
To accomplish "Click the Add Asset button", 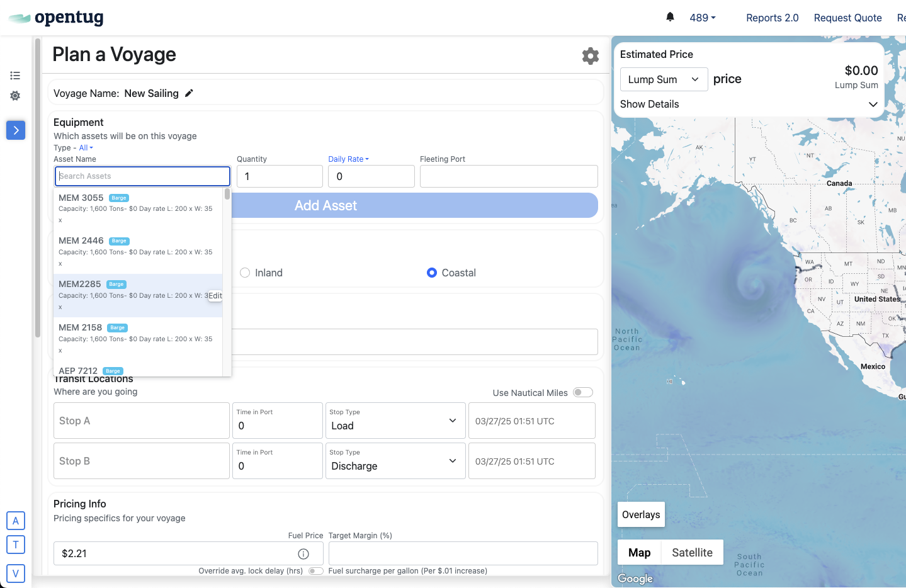I will click(x=414, y=205).
